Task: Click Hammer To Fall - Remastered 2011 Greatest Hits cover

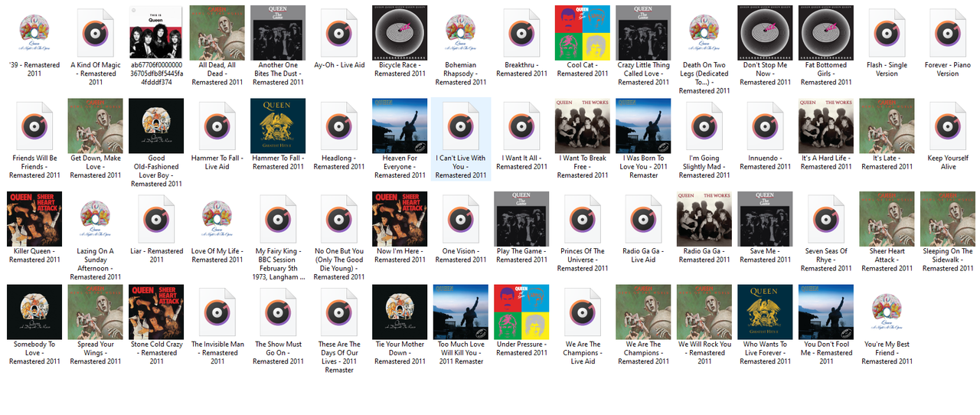Action: [x=279, y=126]
